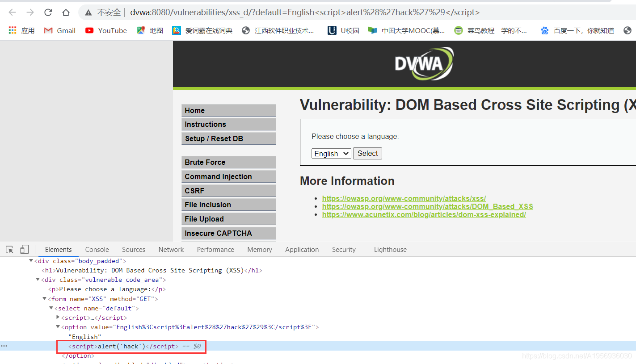Collapse the div class="body_padded" node
Screen dimensions: 636x364
click(x=31, y=261)
